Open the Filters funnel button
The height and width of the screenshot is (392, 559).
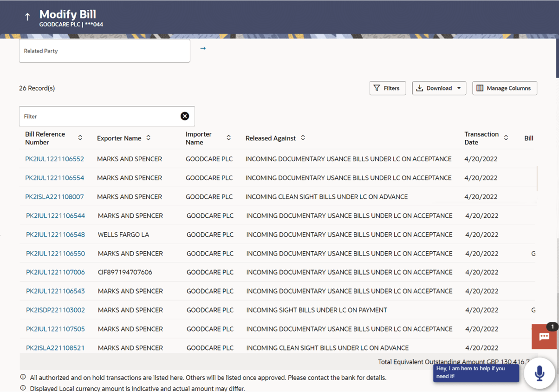[387, 88]
